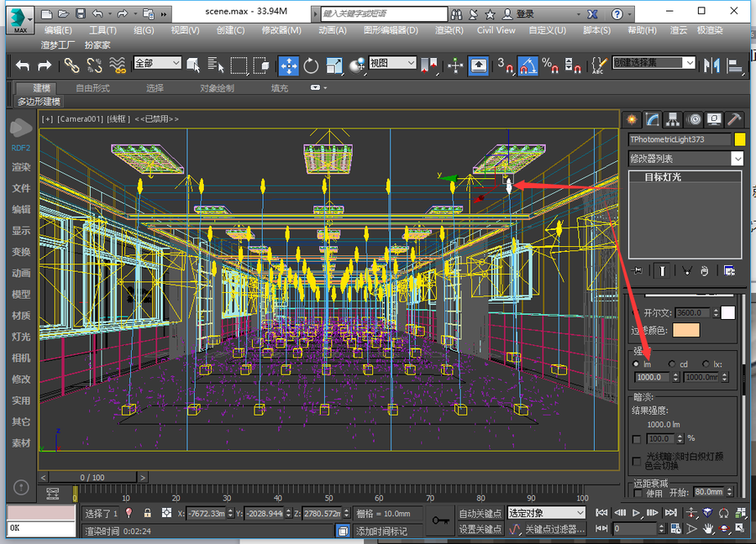
Task: Select the rectangular selection region tool
Action: (239, 65)
